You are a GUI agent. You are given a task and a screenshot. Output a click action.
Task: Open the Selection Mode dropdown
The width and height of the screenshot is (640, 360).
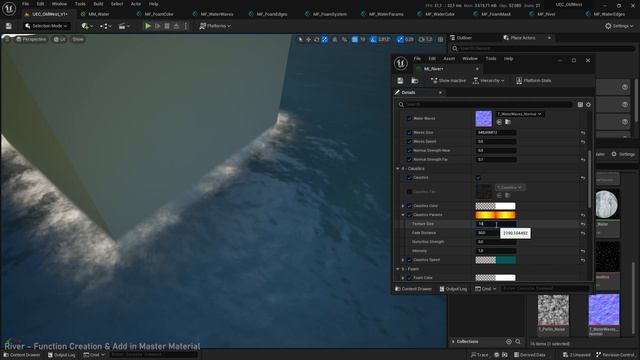[x=46, y=26]
